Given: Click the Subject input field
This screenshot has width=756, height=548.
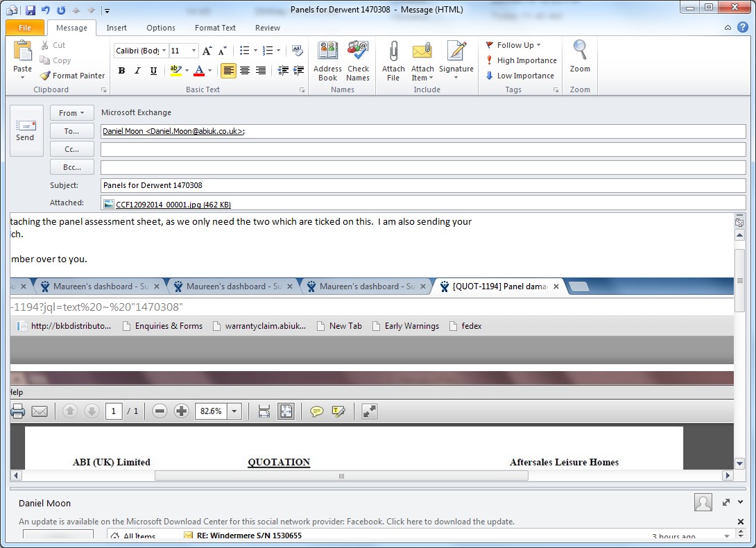Looking at the screenshot, I should click(423, 185).
